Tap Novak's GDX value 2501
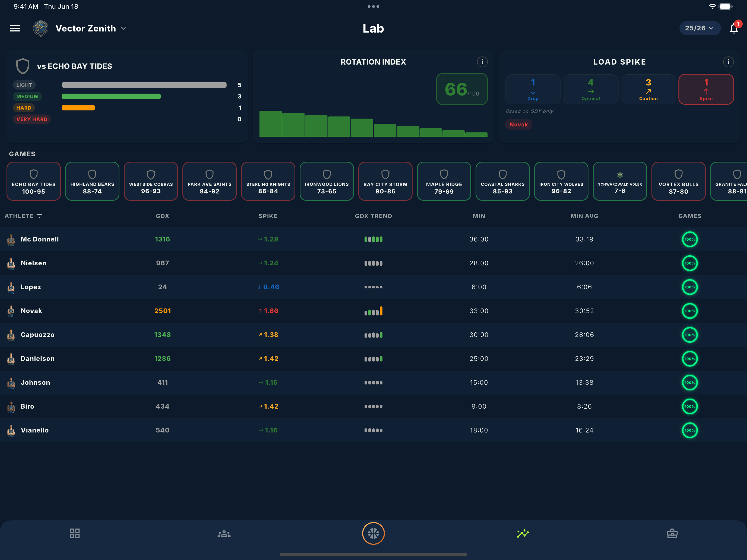 [162, 311]
